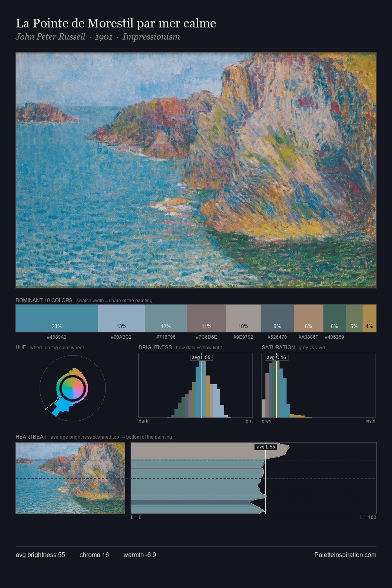
Task: Select the hex label #526470
Action: click(x=277, y=337)
